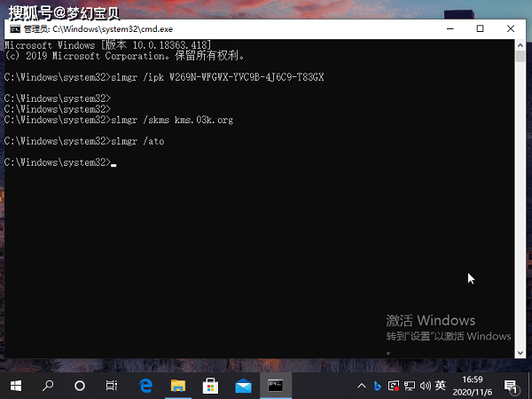Click the '(c) 2019 Microsoft Corporation' line
532x399 pixels.
[x=124, y=56]
